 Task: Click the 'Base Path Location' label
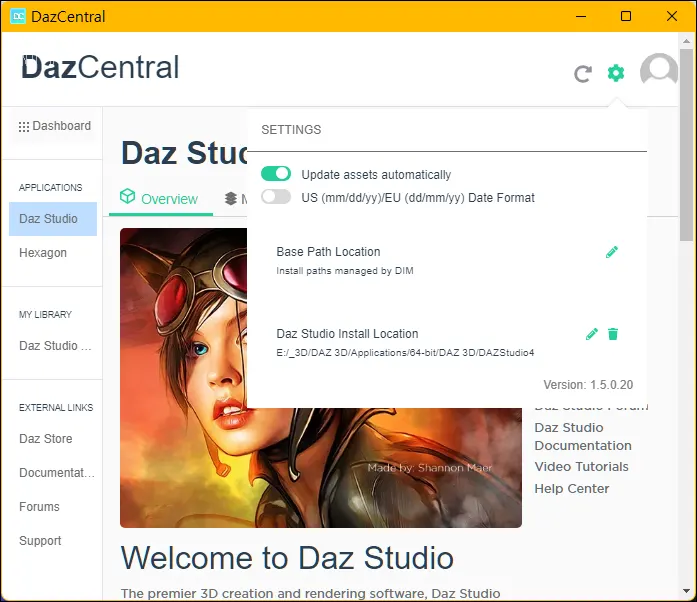click(328, 252)
